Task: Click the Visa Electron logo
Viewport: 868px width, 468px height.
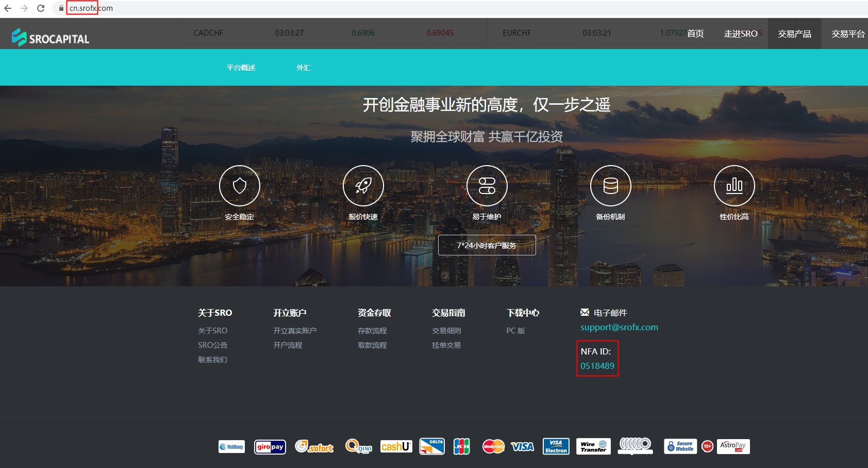Action: click(556, 446)
